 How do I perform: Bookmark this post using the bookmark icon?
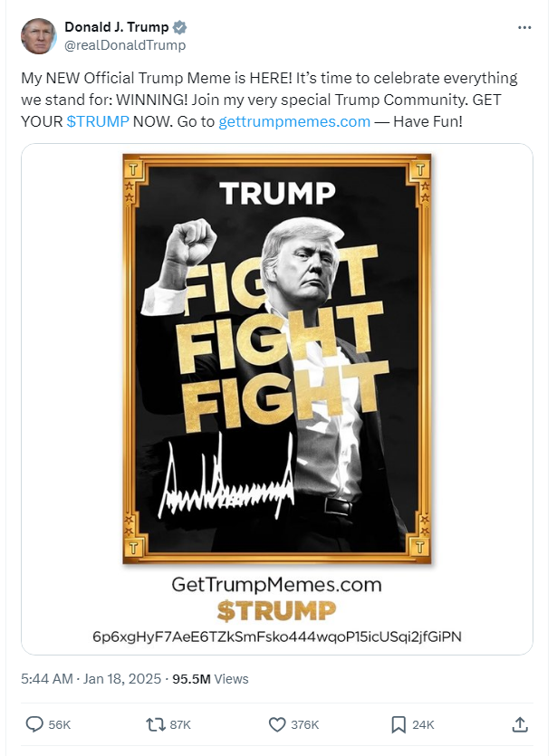[x=398, y=724]
